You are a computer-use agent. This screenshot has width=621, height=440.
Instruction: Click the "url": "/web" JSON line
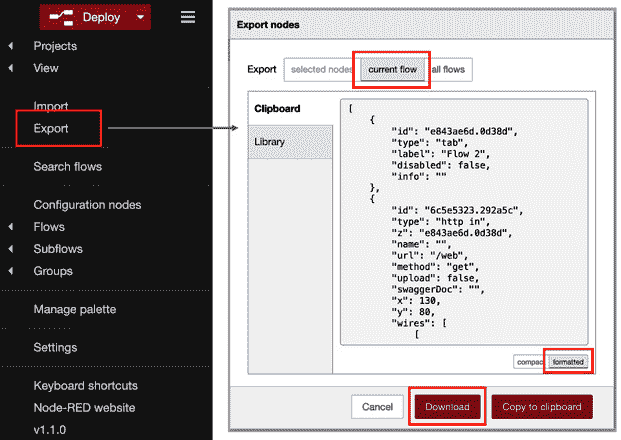click(x=429, y=255)
